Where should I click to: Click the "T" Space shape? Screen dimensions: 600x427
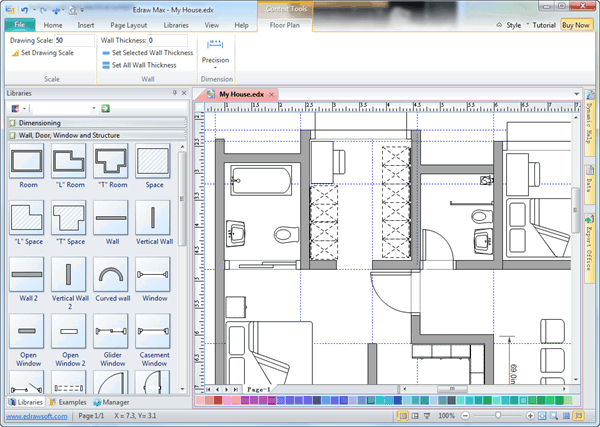69,219
